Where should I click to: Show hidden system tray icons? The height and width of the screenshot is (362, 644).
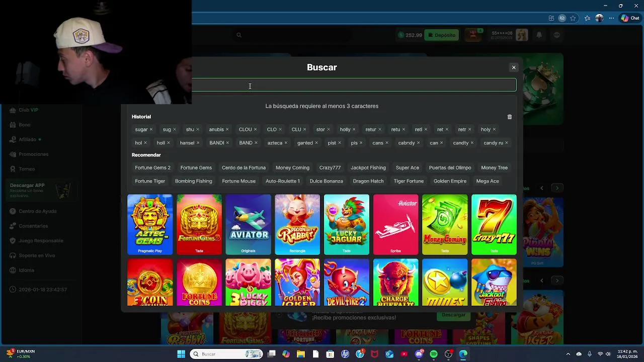coord(568,354)
